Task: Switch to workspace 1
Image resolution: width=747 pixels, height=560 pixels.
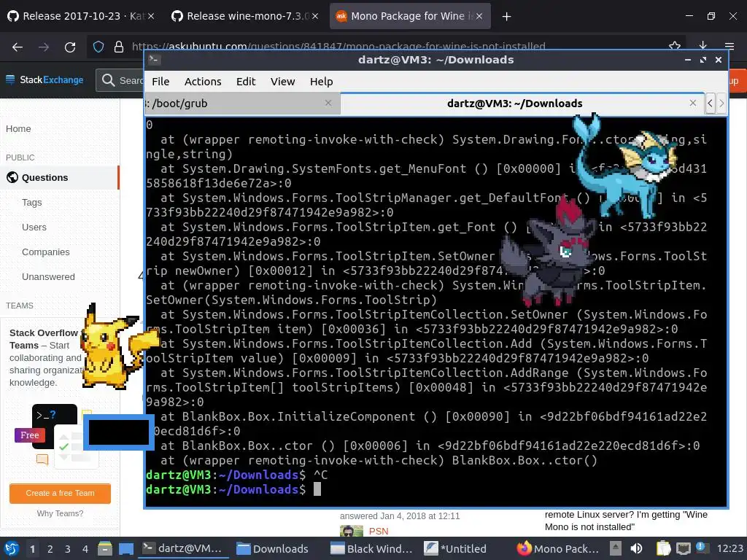Action: [32, 548]
